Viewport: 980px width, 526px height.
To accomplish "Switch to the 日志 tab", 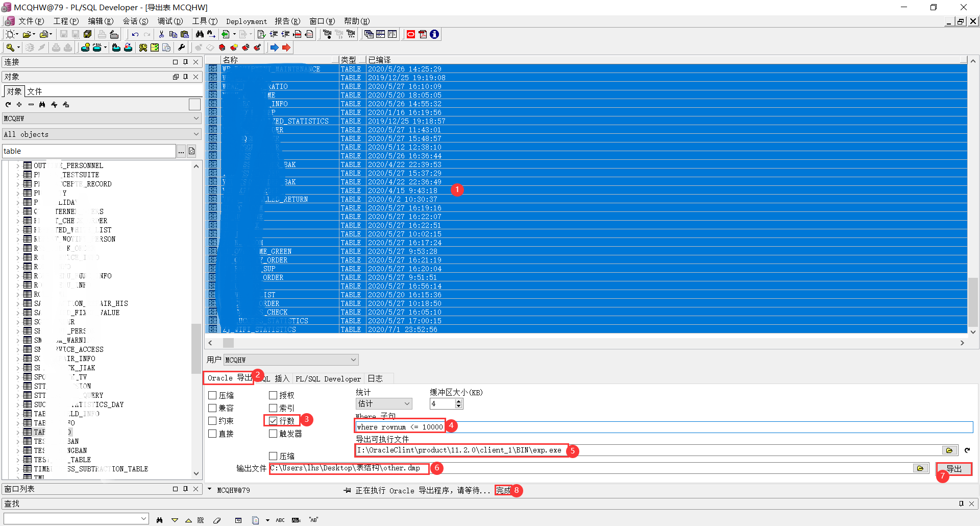I will [x=375, y=378].
